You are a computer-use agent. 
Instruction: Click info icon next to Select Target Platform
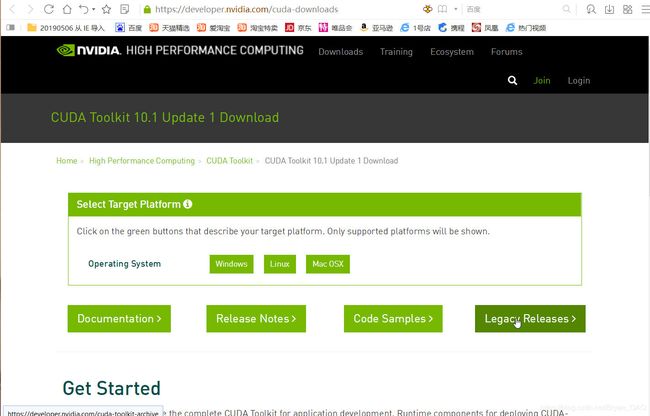[187, 204]
